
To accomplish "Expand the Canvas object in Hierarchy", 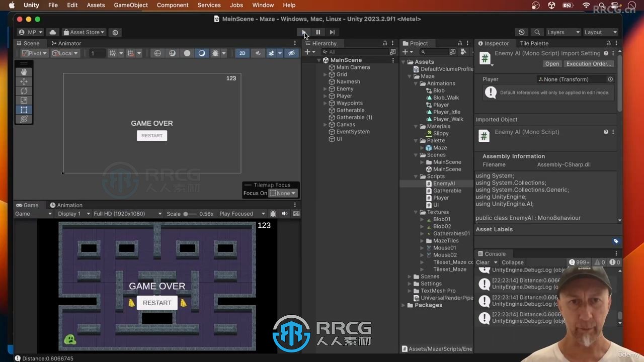I will coord(326,125).
